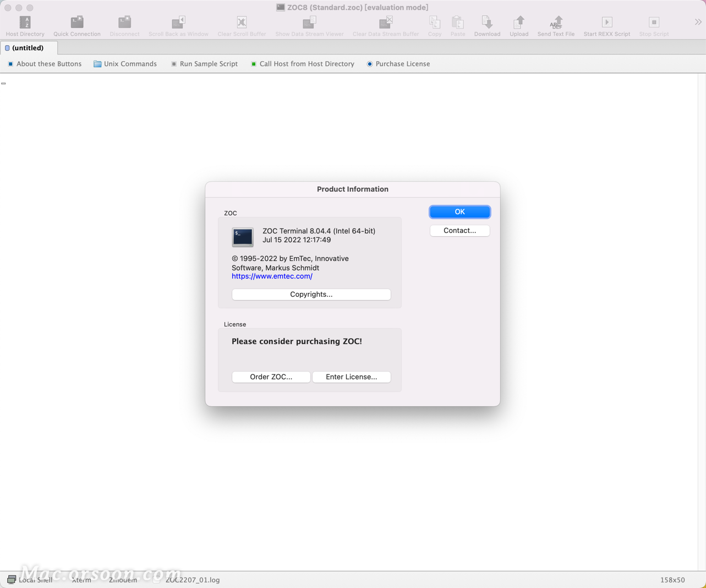Click the window title ZOC8 icon

click(281, 8)
